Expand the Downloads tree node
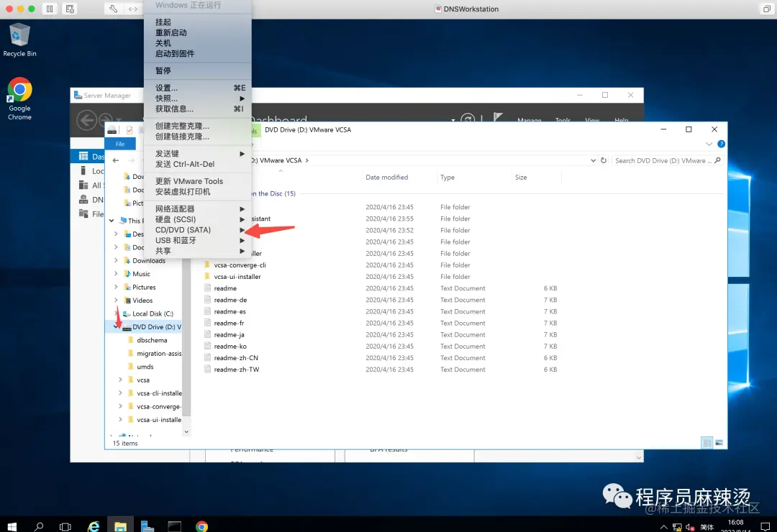Viewport: 777px width, 532px height. [116, 260]
